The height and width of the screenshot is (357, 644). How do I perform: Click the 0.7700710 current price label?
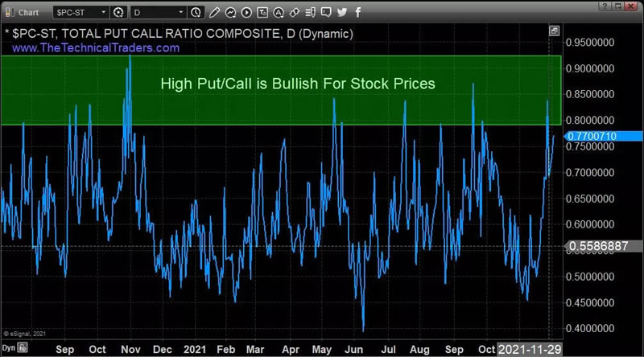pyautogui.click(x=601, y=136)
